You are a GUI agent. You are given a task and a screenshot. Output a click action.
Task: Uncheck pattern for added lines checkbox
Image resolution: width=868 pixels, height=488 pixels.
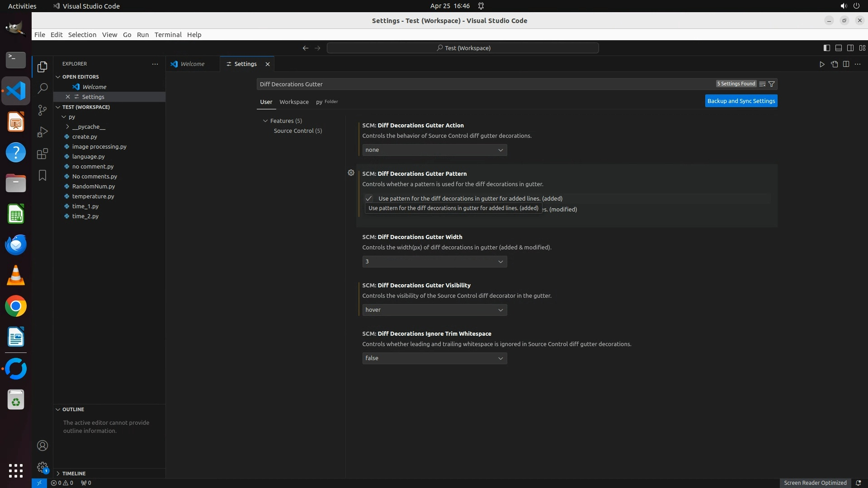(x=369, y=198)
